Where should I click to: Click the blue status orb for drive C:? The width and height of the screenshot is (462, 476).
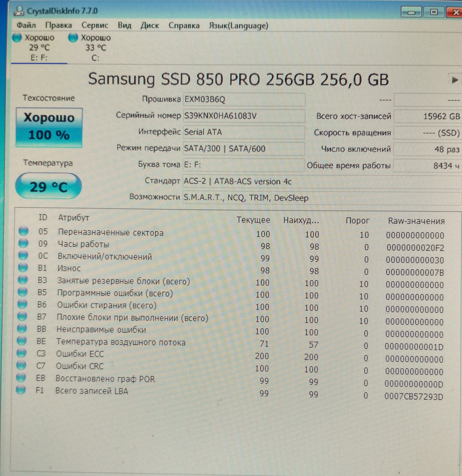pyautogui.click(x=73, y=38)
